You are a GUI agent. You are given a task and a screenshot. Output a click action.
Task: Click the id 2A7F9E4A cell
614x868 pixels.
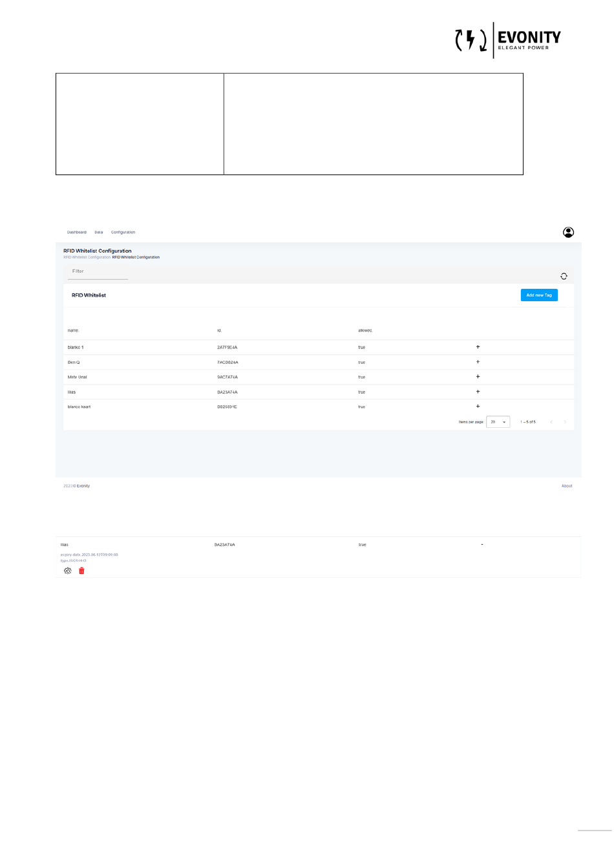coord(227,348)
